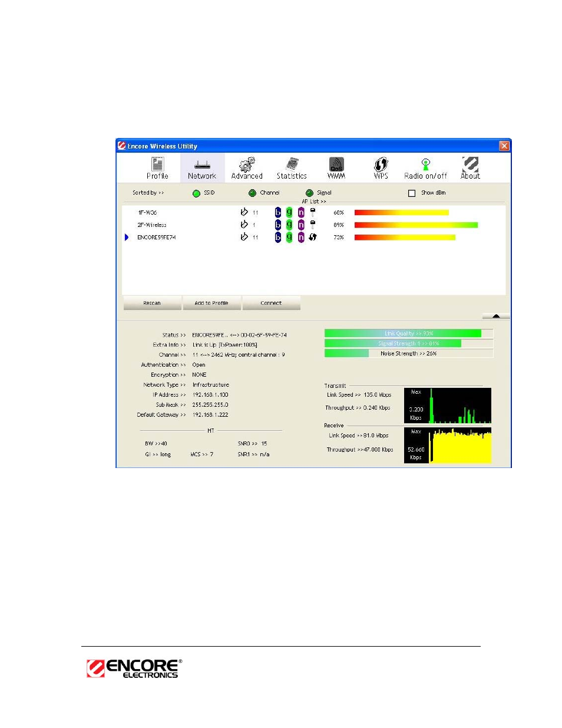562x728 pixels.
Task: Click 802.11n icon for ENCORE59FE74
Action: 301,237
